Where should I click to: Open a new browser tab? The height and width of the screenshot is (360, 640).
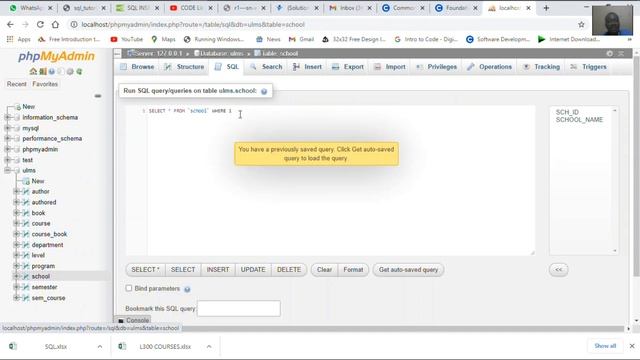(x=546, y=8)
